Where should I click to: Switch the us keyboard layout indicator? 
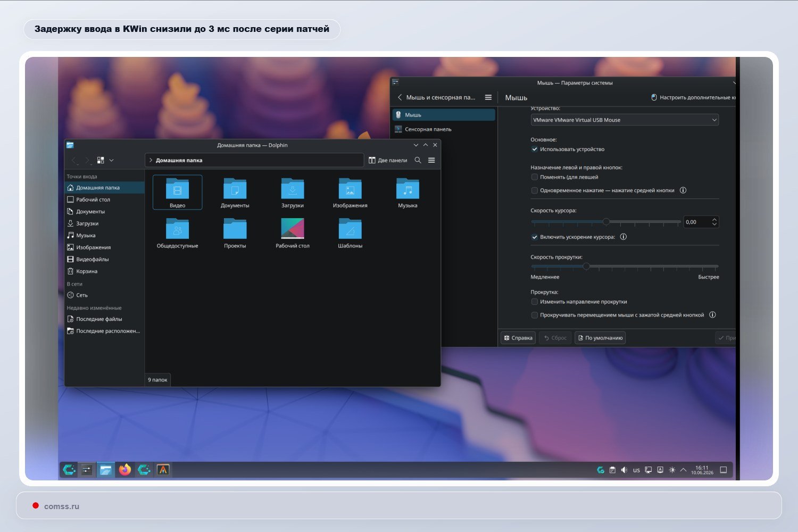636,470
